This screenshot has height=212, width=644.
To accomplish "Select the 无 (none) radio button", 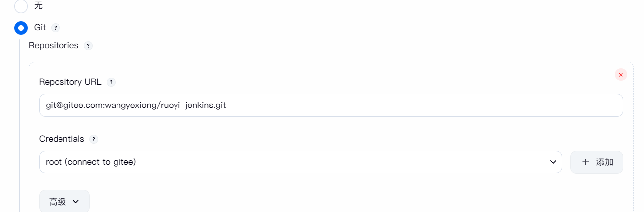I will pos(21,6).
